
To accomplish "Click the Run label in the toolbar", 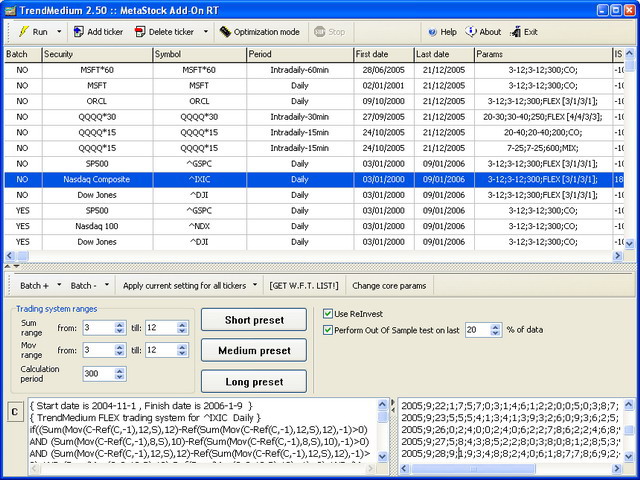I will pyautogui.click(x=40, y=32).
